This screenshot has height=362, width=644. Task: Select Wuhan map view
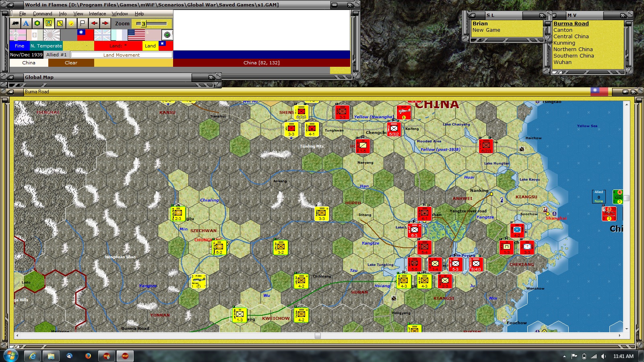[562, 62]
